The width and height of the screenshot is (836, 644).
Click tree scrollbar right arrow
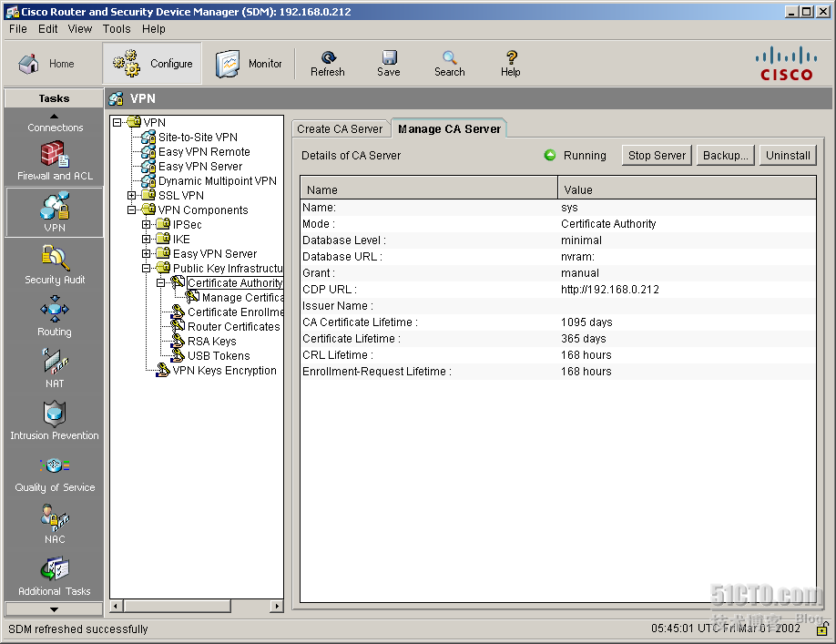pos(277,606)
